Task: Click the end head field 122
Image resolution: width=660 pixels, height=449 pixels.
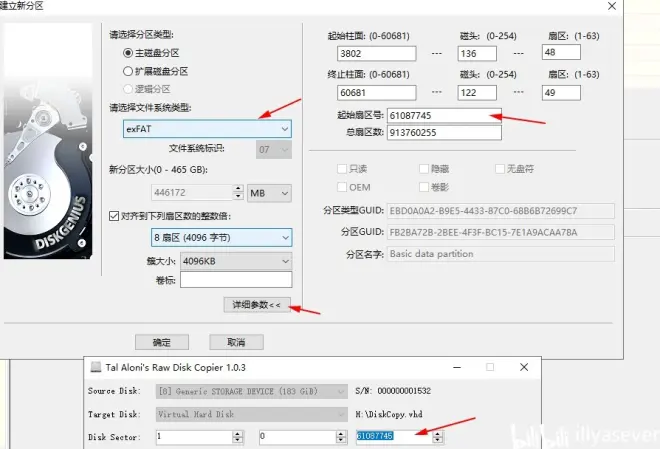Action: pyautogui.click(x=477, y=93)
